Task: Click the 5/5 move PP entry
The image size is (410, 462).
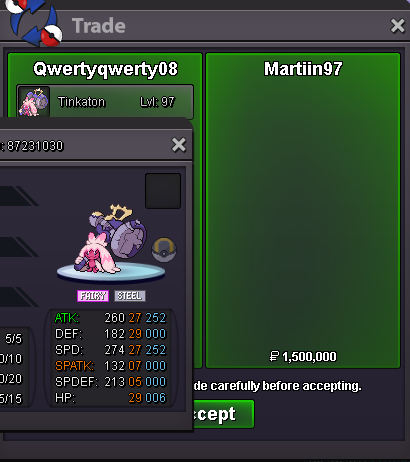Action: click(13, 339)
